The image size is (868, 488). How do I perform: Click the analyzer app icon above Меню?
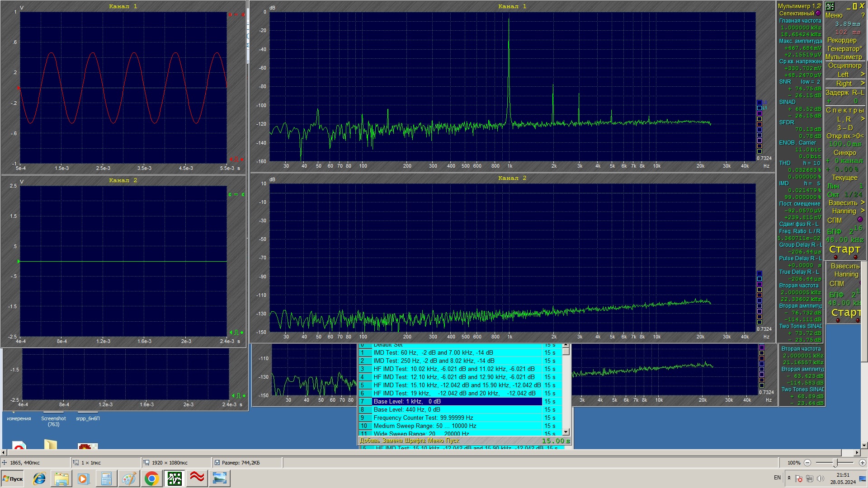(x=830, y=6)
